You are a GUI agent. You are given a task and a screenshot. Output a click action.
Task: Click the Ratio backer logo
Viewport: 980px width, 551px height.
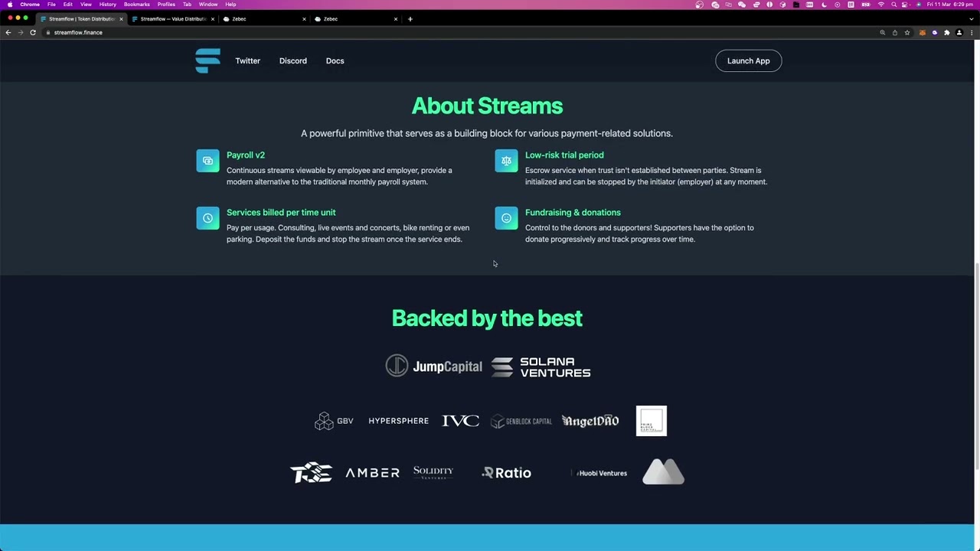point(506,473)
